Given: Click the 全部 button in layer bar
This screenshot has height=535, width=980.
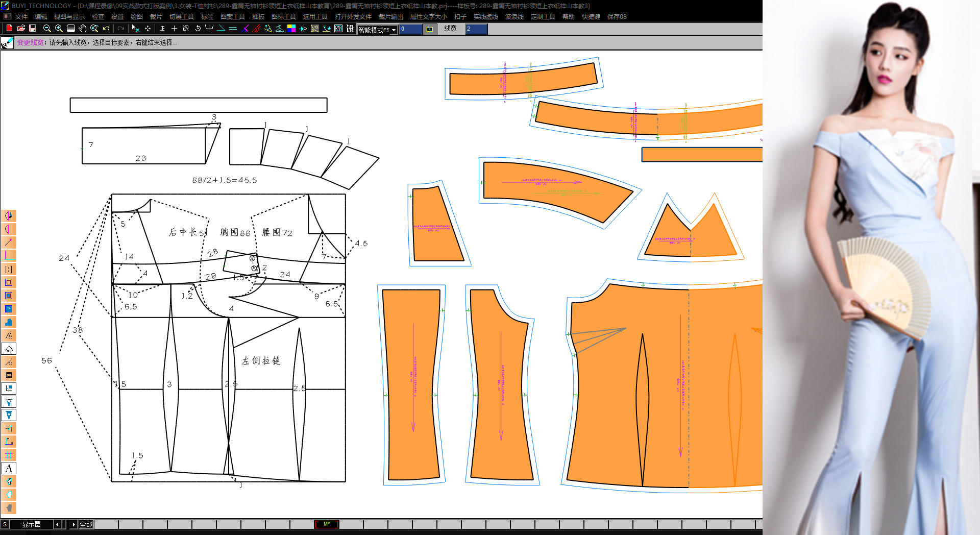Looking at the screenshot, I should pos(86,524).
